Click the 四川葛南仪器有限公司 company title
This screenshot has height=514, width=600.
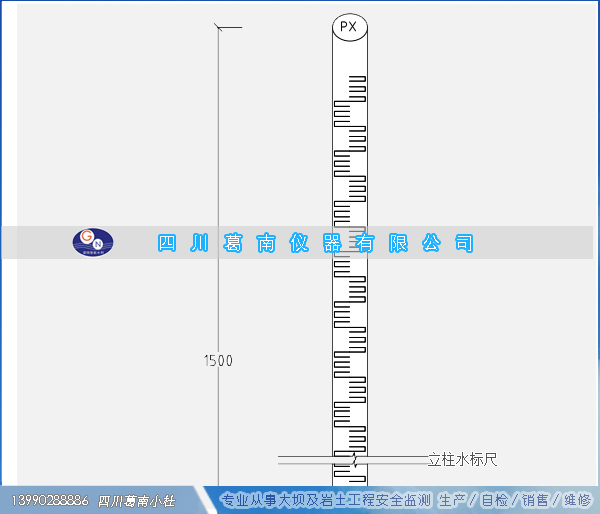click(x=316, y=243)
